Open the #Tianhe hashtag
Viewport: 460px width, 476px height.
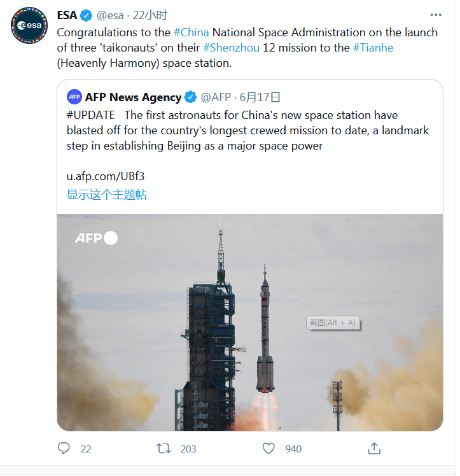coord(373,47)
